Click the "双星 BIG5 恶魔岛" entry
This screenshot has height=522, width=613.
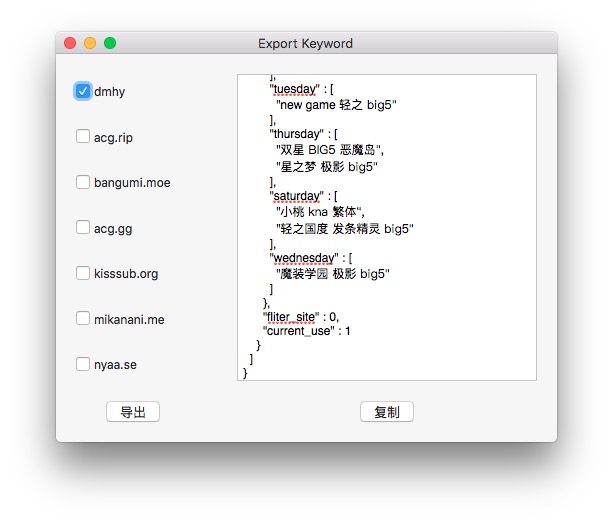coord(328,150)
